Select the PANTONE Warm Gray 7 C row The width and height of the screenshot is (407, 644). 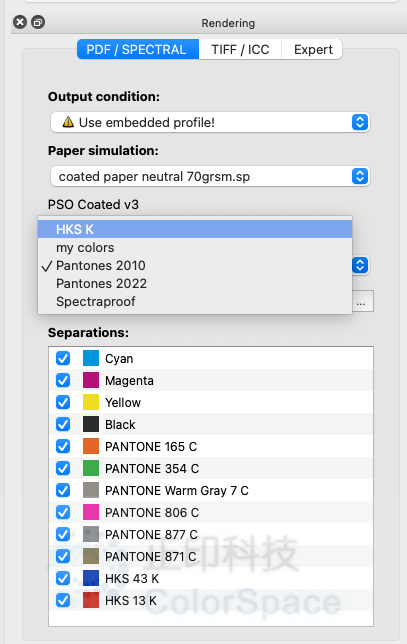click(x=211, y=490)
